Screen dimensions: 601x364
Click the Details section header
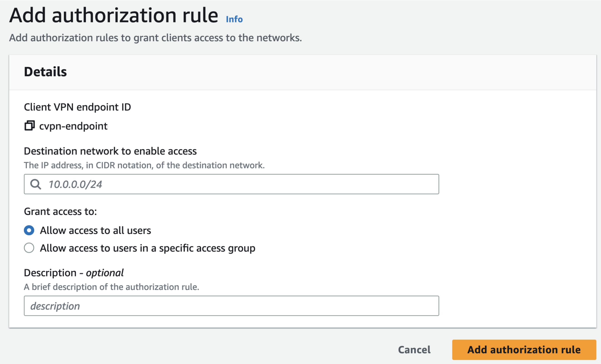click(x=45, y=72)
